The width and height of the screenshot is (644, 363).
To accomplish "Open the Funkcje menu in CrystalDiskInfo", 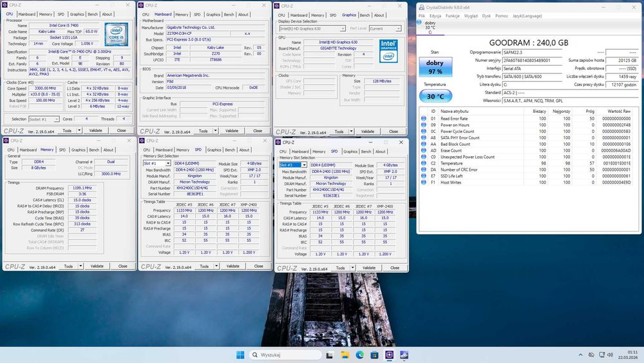I will point(453,16).
